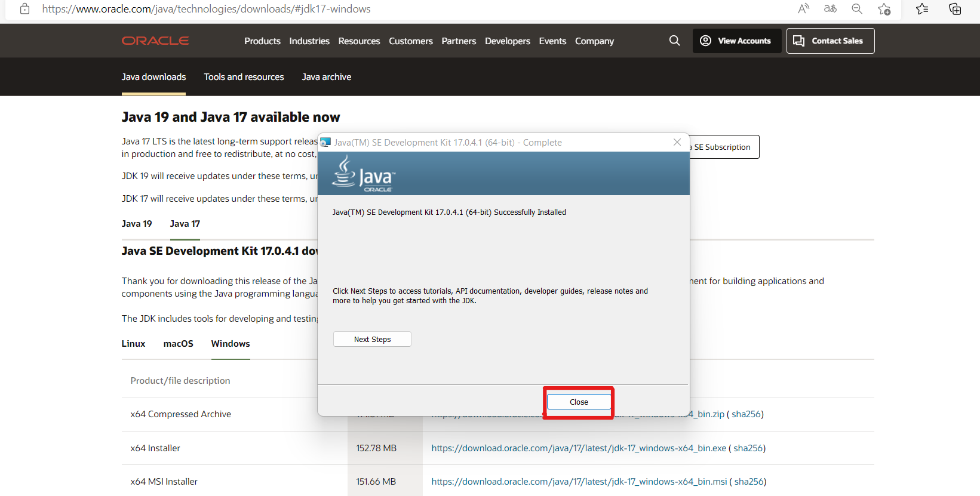Click the site info lock icon in address bar
Viewport: 980px width, 496px height.
point(24,9)
